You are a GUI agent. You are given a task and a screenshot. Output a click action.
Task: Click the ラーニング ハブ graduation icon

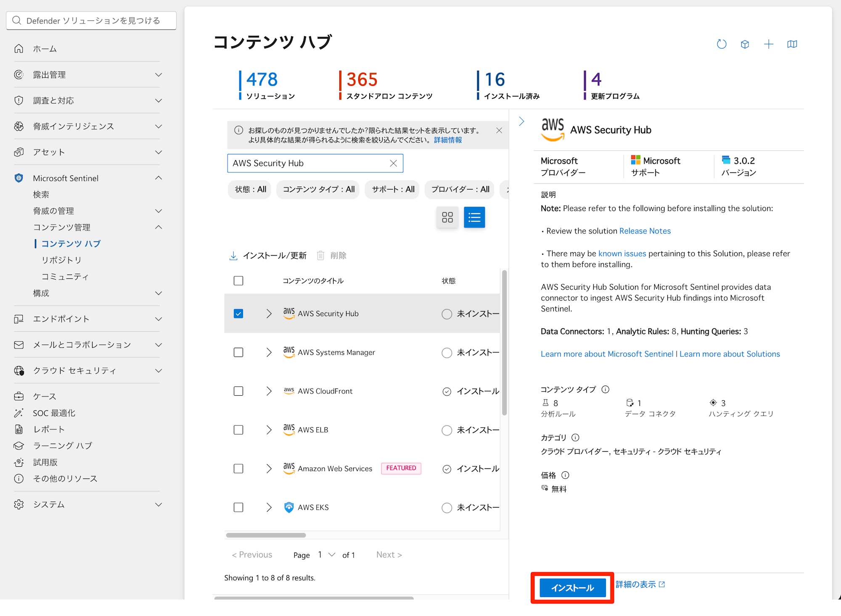coord(19,446)
